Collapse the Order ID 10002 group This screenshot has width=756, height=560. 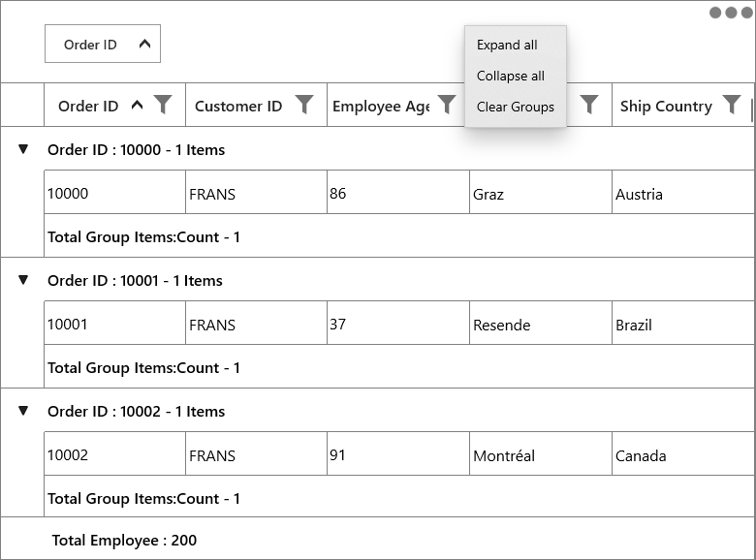click(x=22, y=411)
